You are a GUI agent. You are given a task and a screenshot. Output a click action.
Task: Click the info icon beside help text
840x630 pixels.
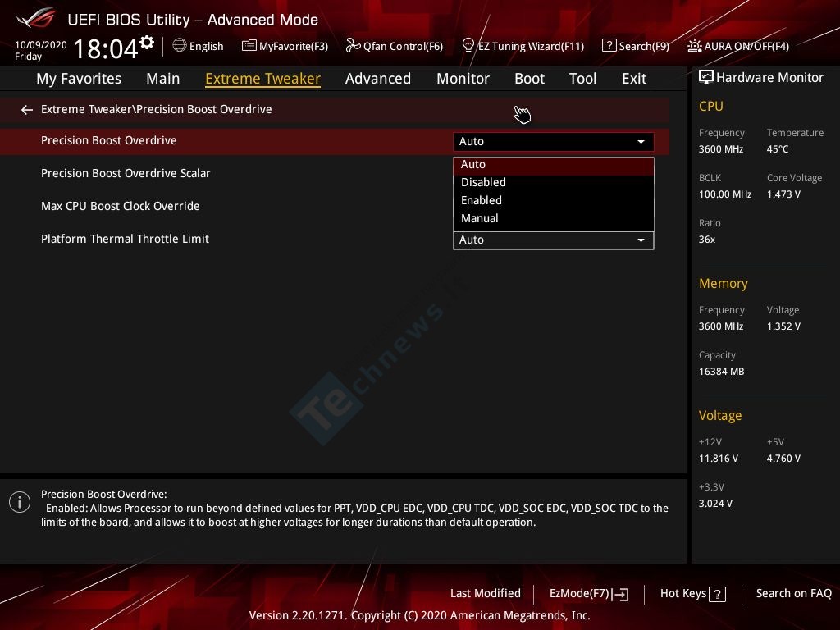[x=20, y=502]
